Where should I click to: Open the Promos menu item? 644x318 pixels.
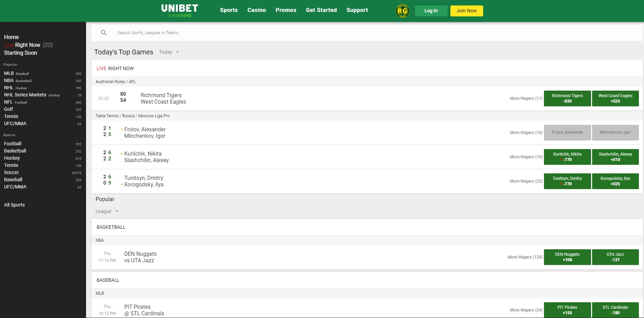click(286, 10)
